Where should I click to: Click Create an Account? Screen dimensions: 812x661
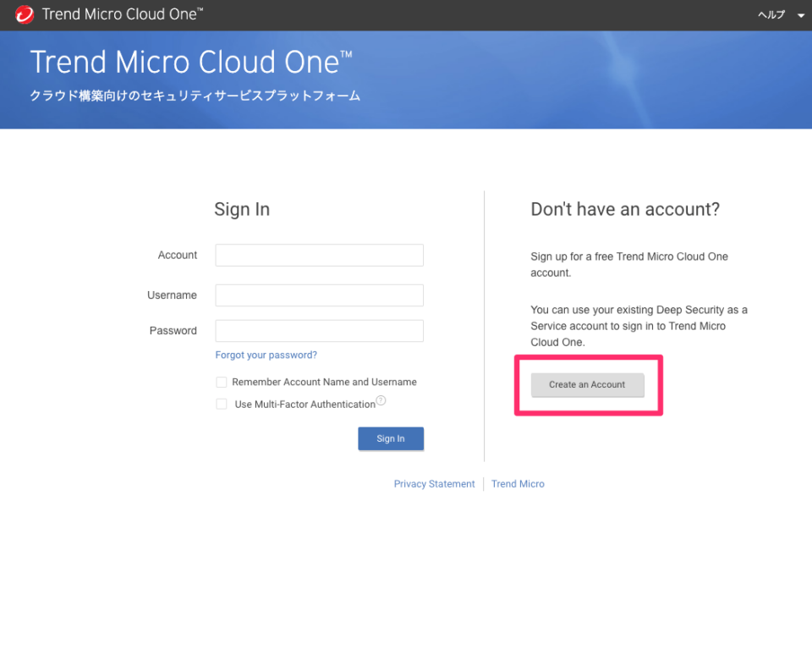coord(587,385)
